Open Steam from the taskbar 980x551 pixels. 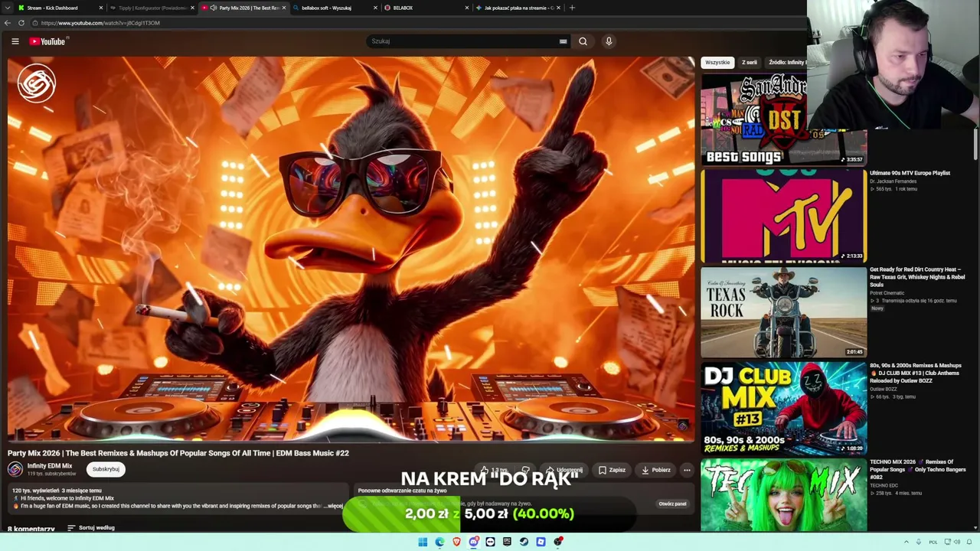coord(524,542)
